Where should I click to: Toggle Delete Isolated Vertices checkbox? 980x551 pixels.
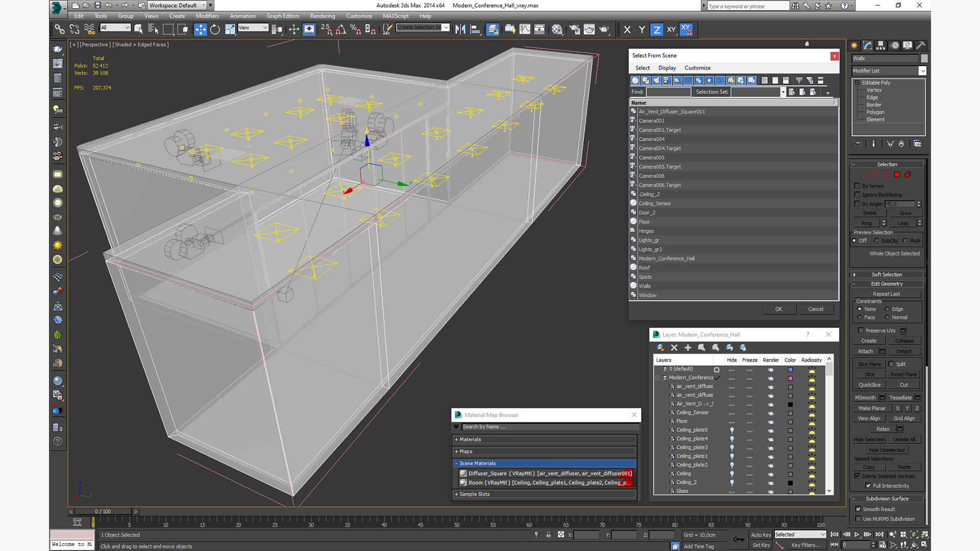click(x=857, y=476)
